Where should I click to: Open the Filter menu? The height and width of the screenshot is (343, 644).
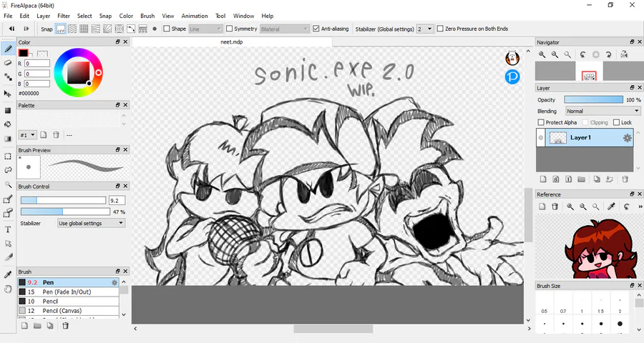63,16
